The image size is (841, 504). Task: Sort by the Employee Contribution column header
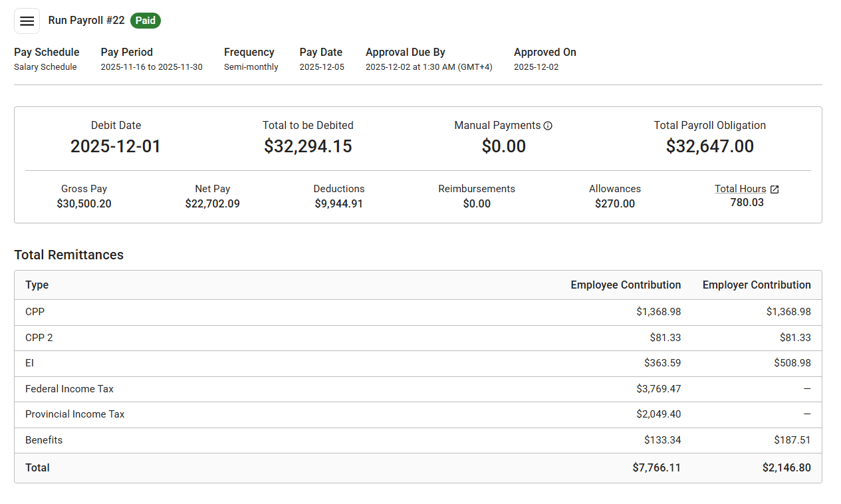(626, 285)
